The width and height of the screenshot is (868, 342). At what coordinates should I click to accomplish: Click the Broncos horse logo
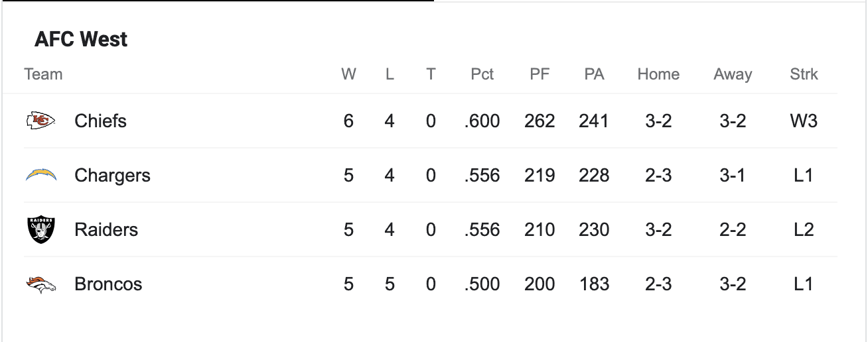pos(40,284)
